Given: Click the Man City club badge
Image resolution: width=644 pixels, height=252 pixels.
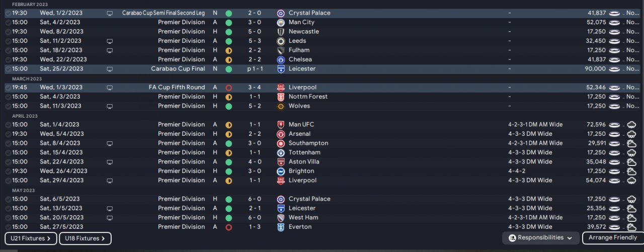Looking at the screenshot, I should click(x=281, y=22).
